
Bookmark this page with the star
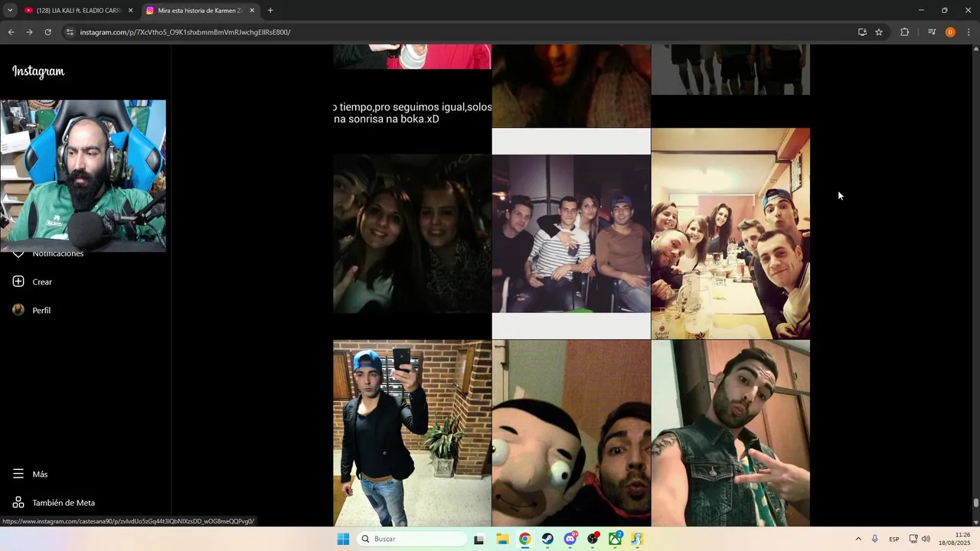click(879, 32)
